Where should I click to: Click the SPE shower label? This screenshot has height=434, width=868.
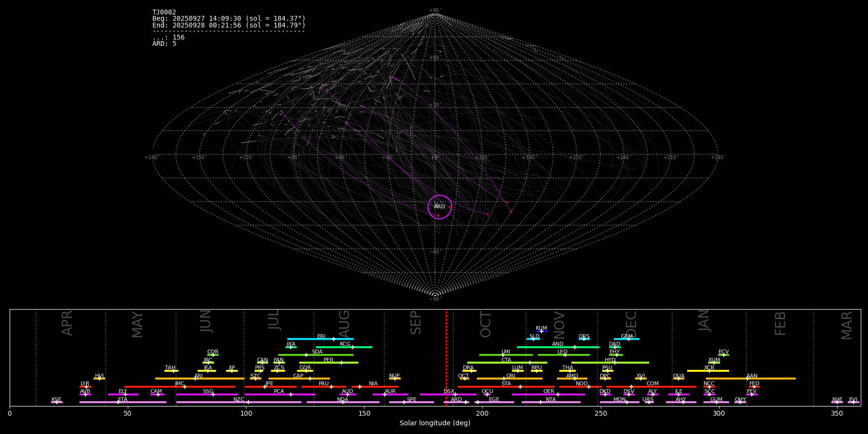412,400
